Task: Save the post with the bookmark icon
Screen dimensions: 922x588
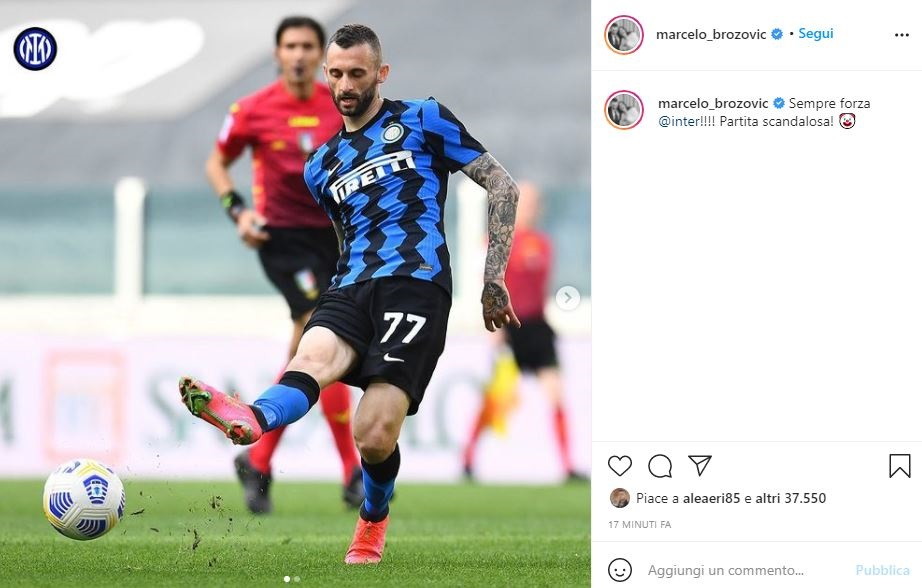Action: pyautogui.click(x=900, y=466)
